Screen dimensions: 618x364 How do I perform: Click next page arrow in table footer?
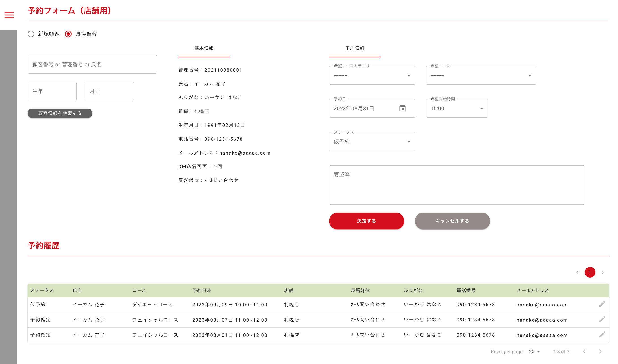[x=600, y=351]
